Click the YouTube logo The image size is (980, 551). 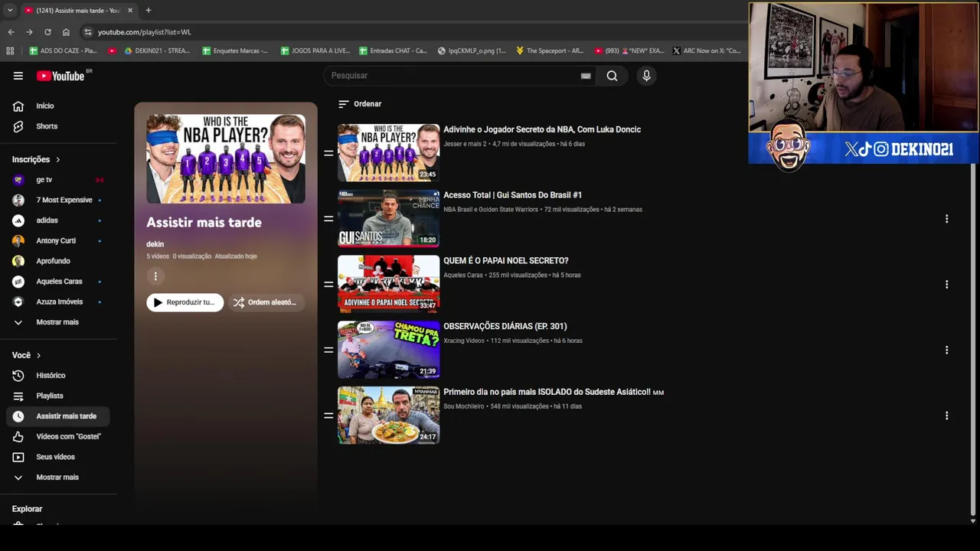[x=60, y=76]
